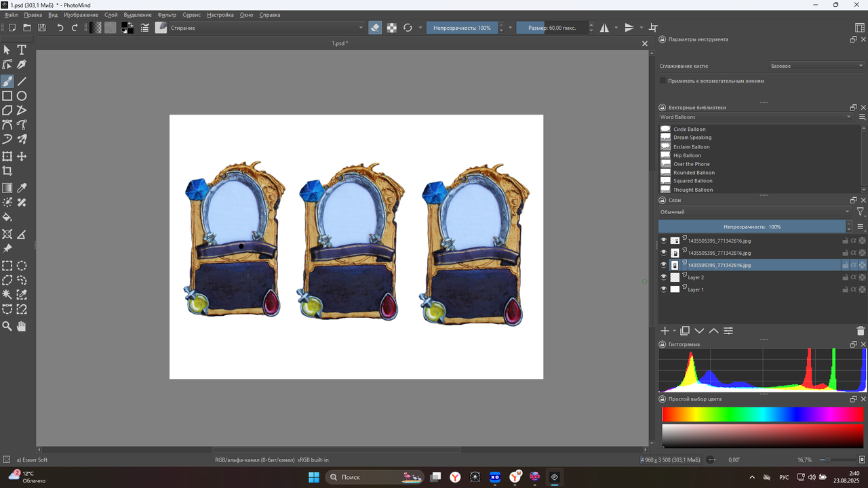The image size is (868, 488).
Task: Hide the topmost 1435505395 jpg layer
Action: pyautogui.click(x=664, y=241)
